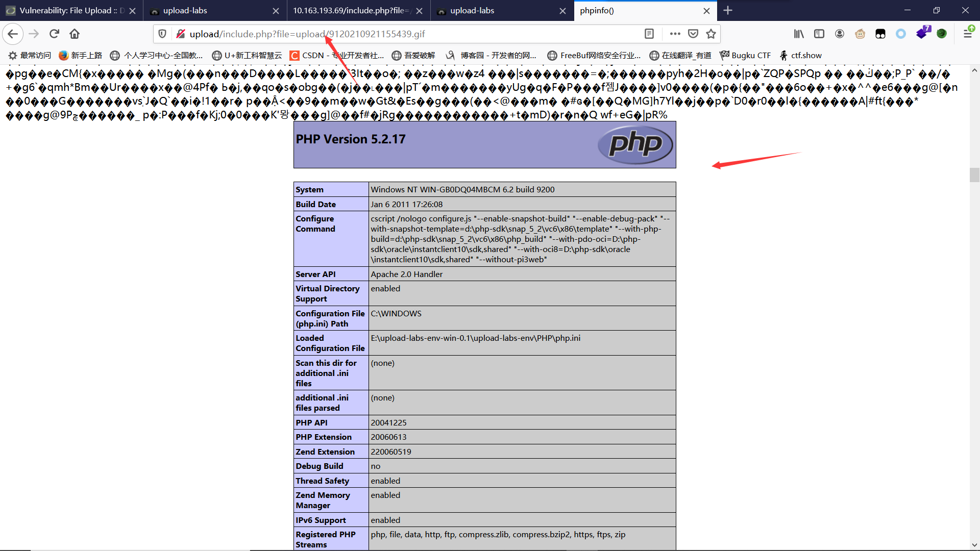Save page to Pocket
The image size is (980, 551).
pyautogui.click(x=693, y=34)
